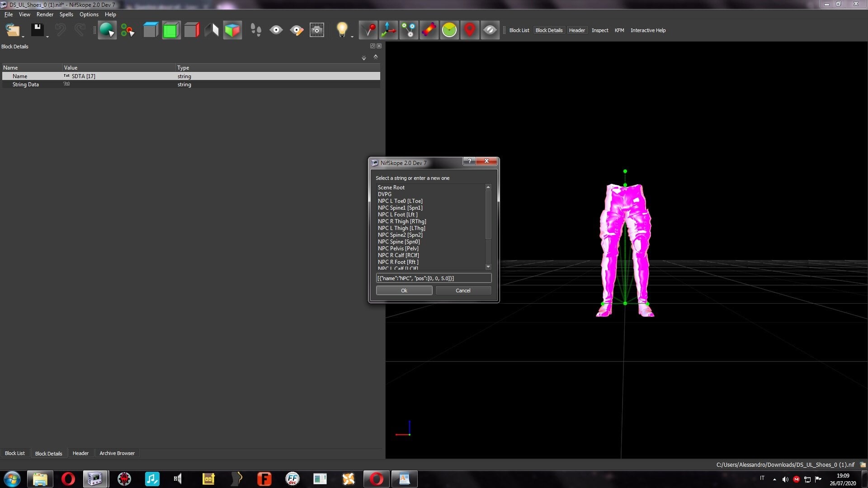Click the string entry text field
Image resolution: width=868 pixels, height=488 pixels.
[434, 278]
